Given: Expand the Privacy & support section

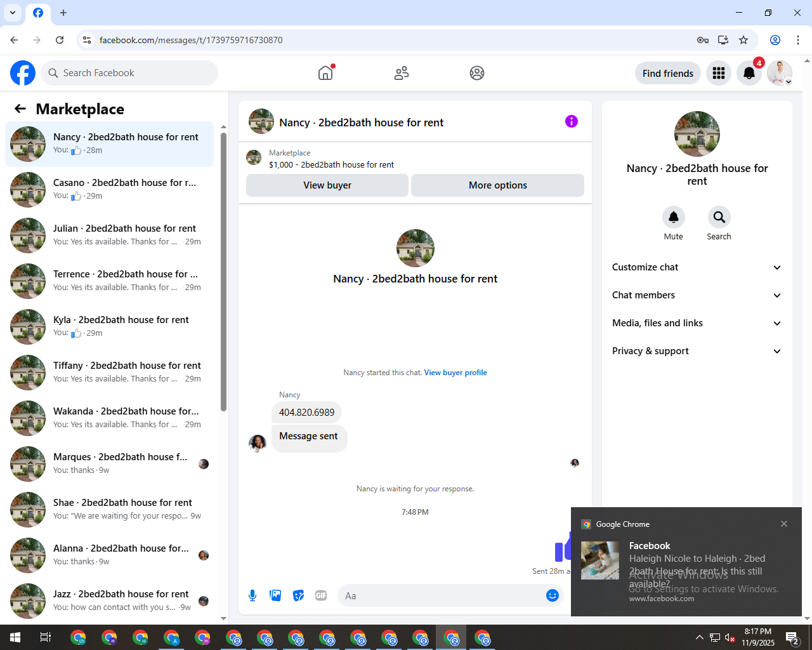Looking at the screenshot, I should [697, 351].
